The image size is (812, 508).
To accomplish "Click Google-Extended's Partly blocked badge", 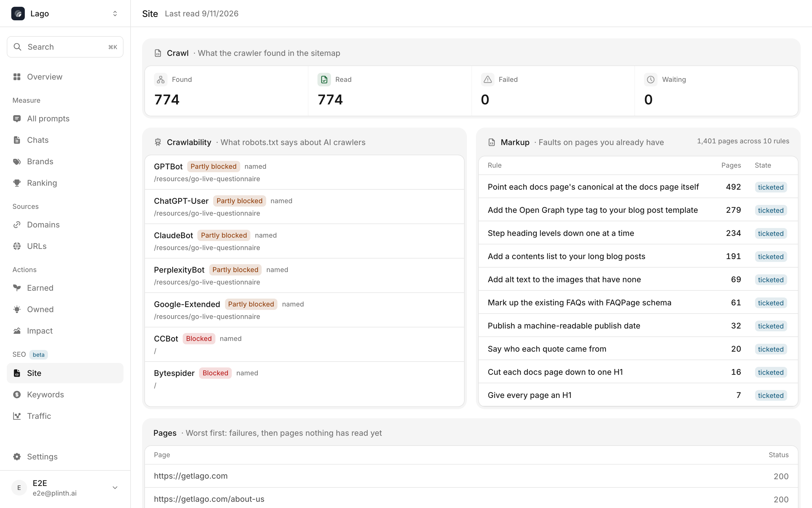I will tap(251, 305).
